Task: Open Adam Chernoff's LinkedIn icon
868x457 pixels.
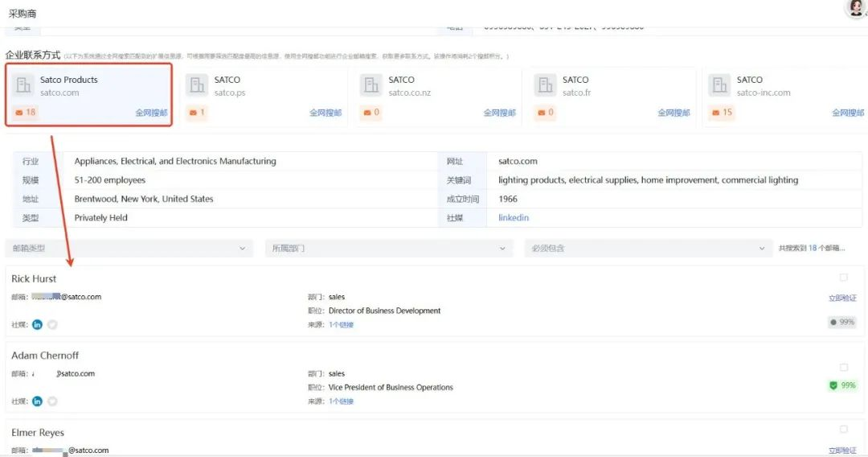Action: pyautogui.click(x=37, y=401)
